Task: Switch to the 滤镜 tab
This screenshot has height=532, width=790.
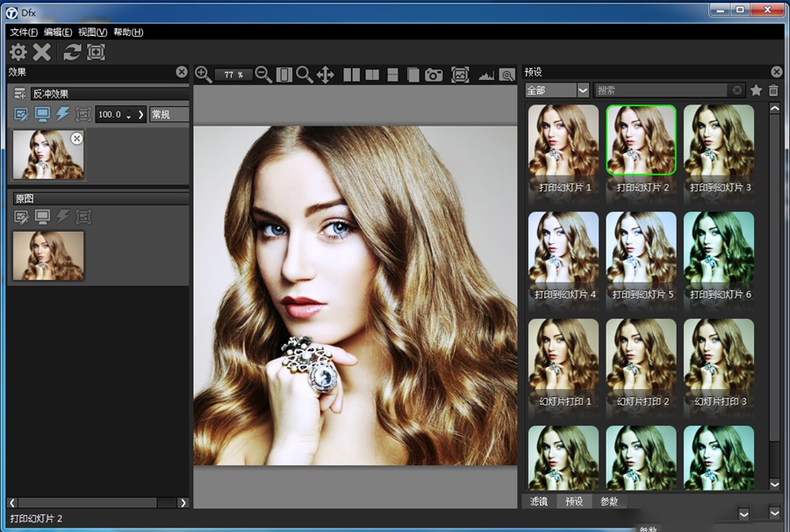Action: pos(539,501)
